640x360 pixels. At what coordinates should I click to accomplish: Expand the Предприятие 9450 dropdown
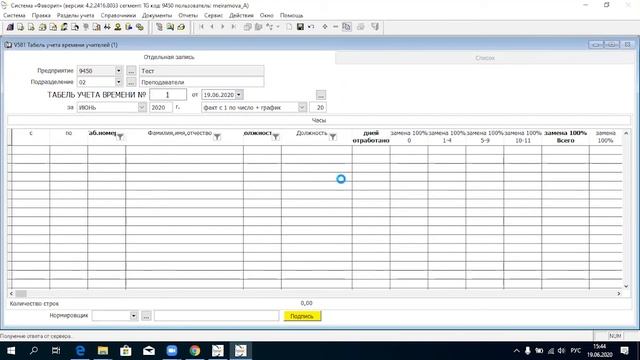tap(118, 71)
